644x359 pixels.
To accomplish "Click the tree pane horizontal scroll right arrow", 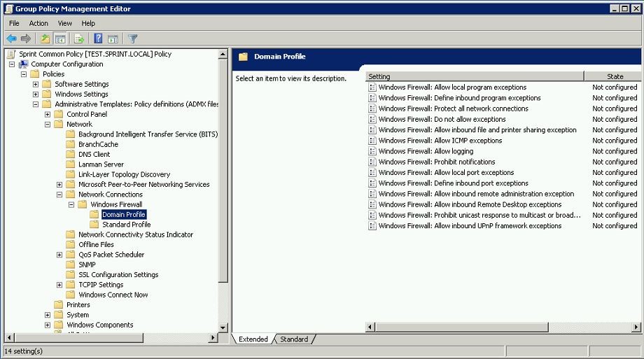I will point(213,337).
